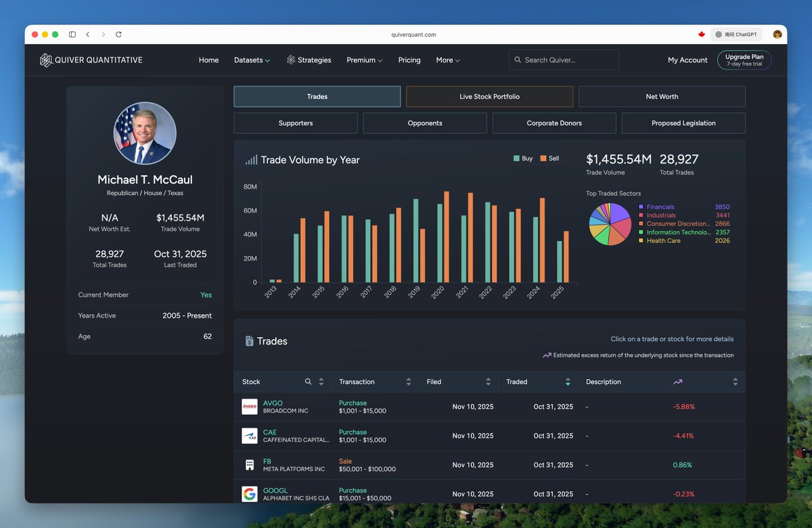This screenshot has height=528, width=812.
Task: Click the Trade Volume bar chart icon
Action: click(251, 160)
